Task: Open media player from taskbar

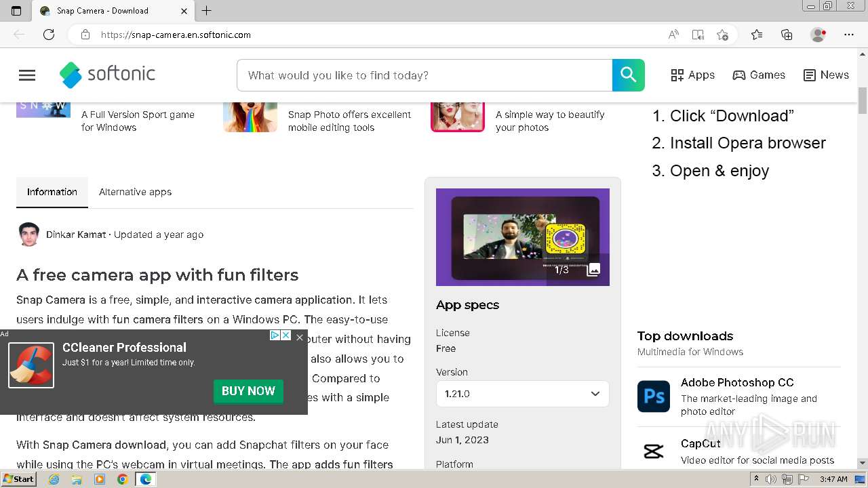Action: pyautogui.click(x=100, y=479)
